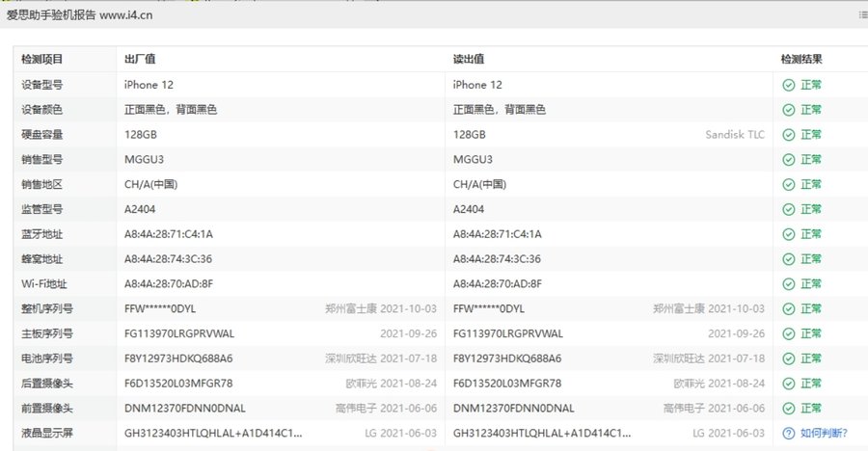Click the 设备型号 row label
868x451 pixels.
[x=42, y=85]
